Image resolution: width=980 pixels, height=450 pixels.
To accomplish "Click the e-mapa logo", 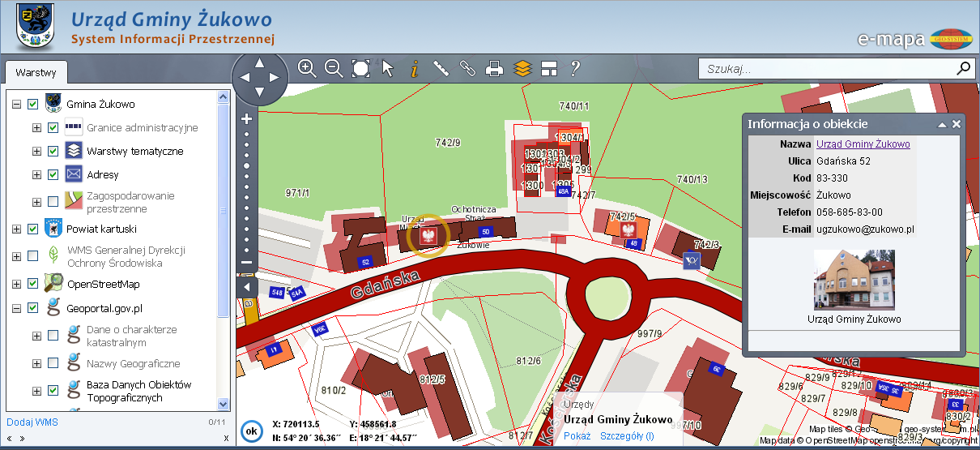I will tap(915, 38).
